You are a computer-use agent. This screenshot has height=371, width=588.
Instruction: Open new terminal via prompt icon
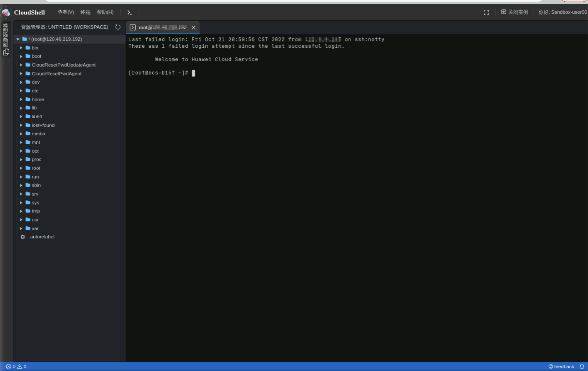click(x=130, y=12)
